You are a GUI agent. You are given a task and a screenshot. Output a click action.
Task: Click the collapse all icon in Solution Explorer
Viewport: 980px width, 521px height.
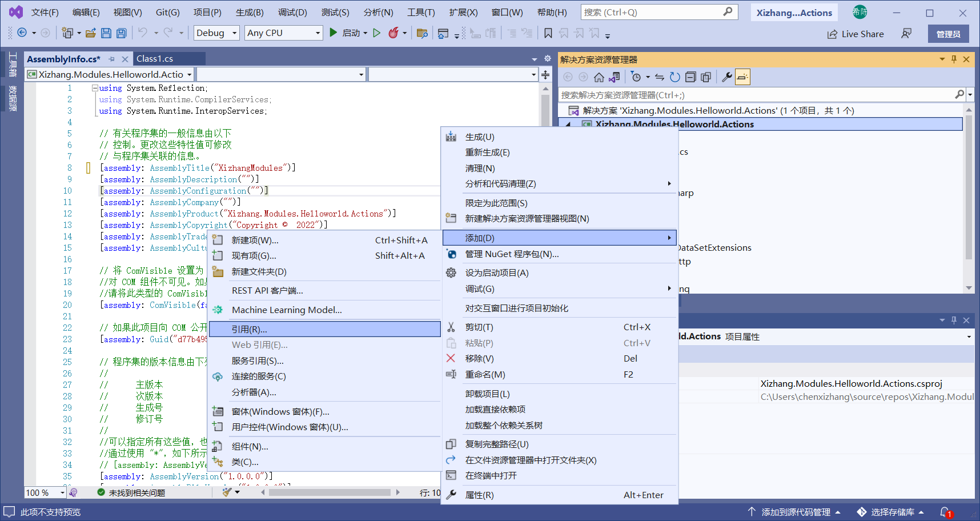click(690, 77)
